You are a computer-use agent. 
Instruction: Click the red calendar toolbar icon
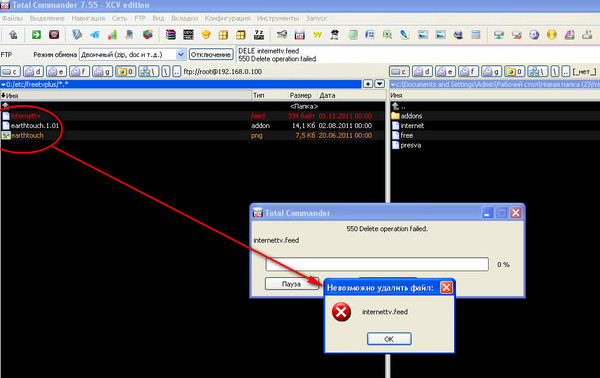pyautogui.click(x=300, y=35)
